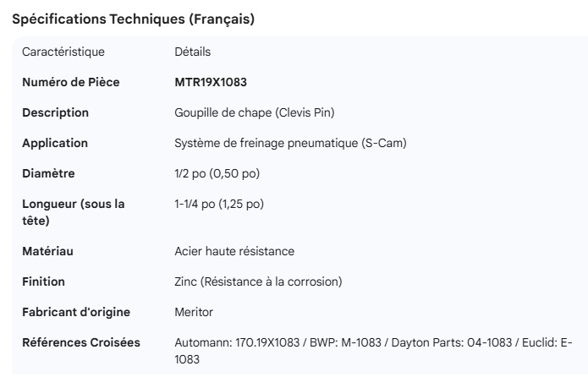Screen dimensions: 588x377
Task: Click the part number MTR19X1083
Action: click(x=211, y=82)
